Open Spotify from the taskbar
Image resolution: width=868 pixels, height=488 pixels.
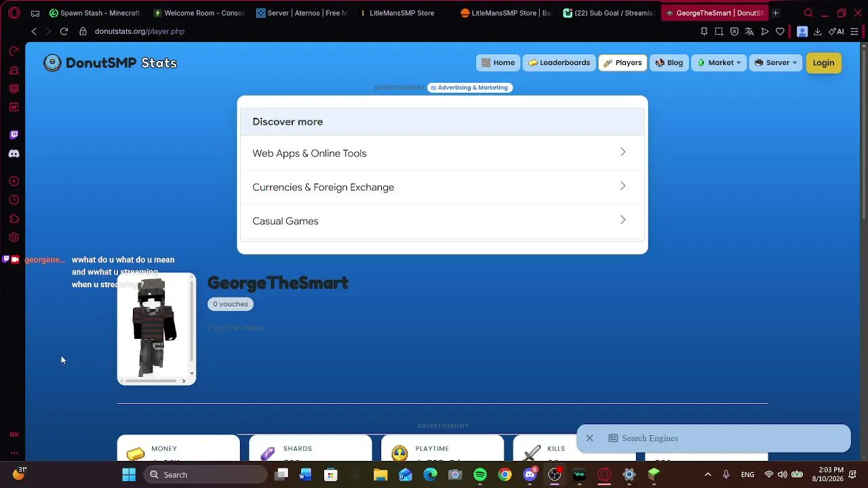tap(480, 474)
